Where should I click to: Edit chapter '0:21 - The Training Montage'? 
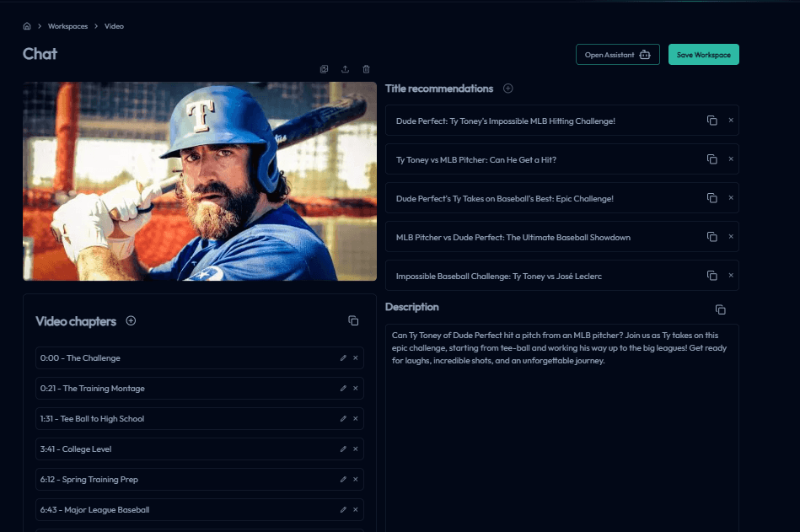click(343, 388)
